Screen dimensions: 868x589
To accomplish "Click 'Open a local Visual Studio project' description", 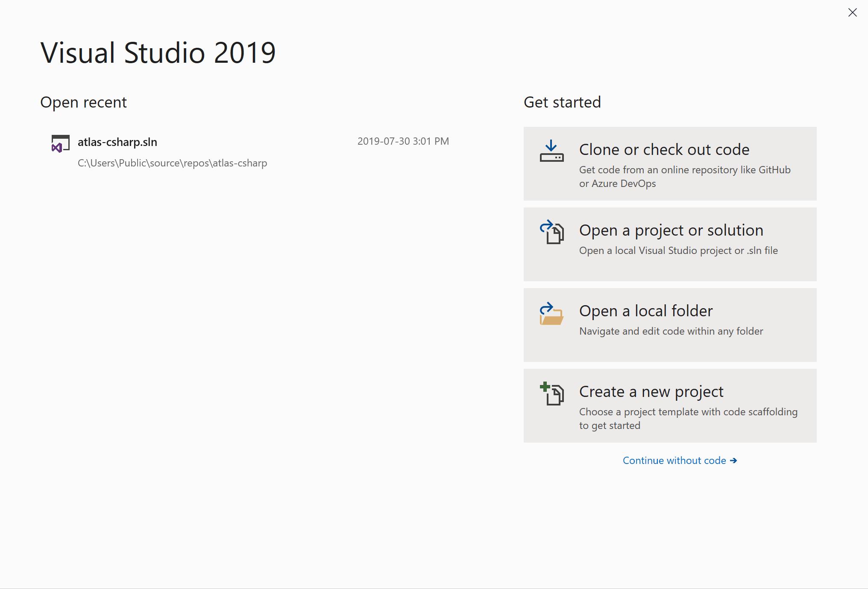I will 678,251.
